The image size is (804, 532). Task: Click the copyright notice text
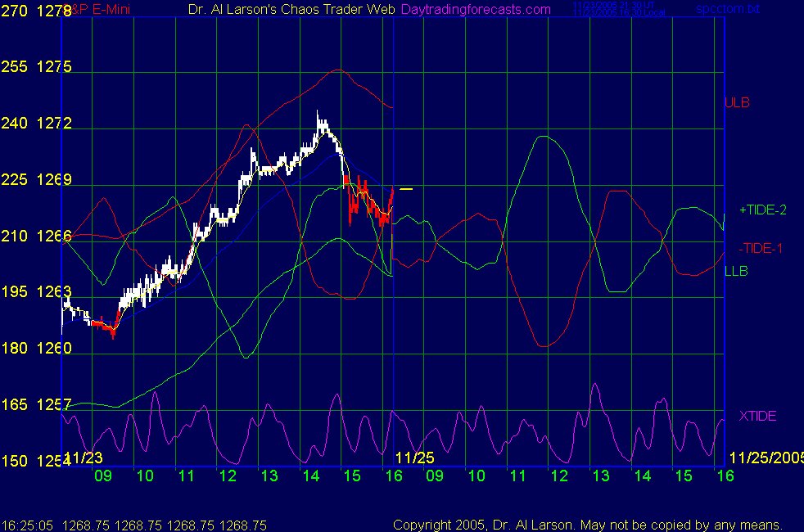588,525
